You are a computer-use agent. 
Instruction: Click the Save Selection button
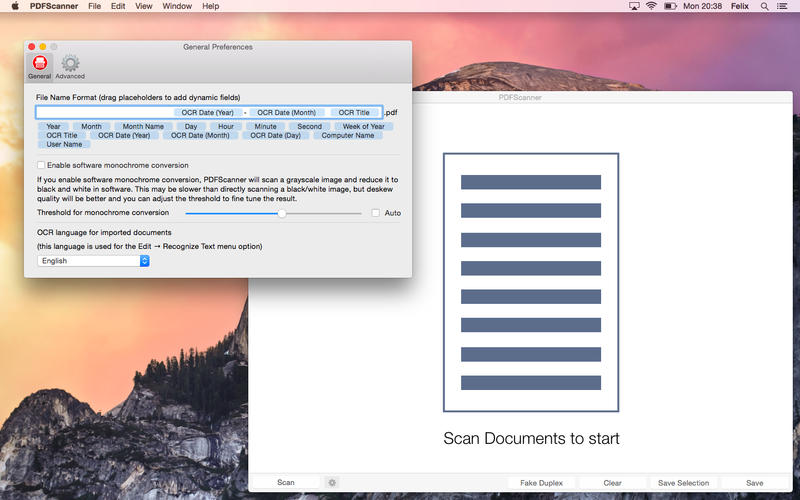point(683,482)
